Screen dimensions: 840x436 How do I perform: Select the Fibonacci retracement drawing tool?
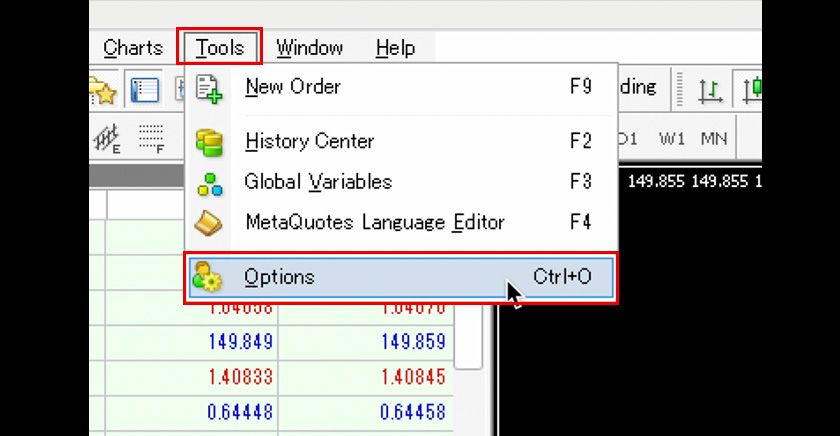coord(151,139)
